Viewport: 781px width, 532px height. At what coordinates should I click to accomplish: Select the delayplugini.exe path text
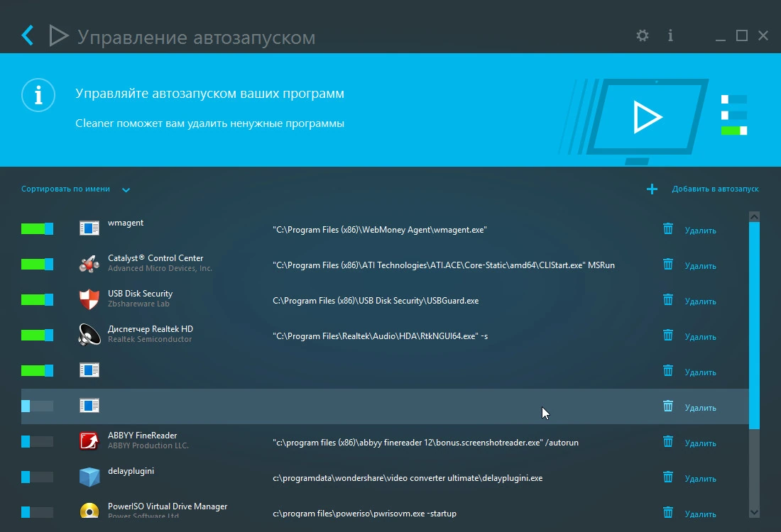pos(408,478)
